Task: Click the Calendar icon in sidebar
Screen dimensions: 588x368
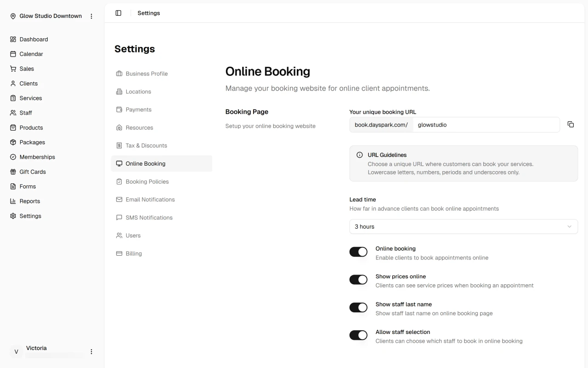Action: (x=13, y=54)
